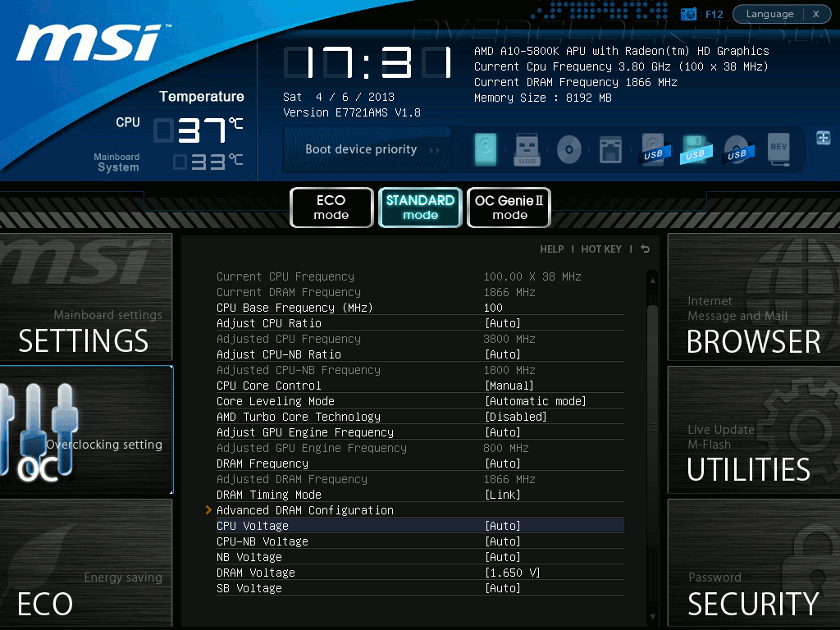Change Core Leveling Mode [Automatic mode]
Screen dimensions: 840x630
pos(420,401)
